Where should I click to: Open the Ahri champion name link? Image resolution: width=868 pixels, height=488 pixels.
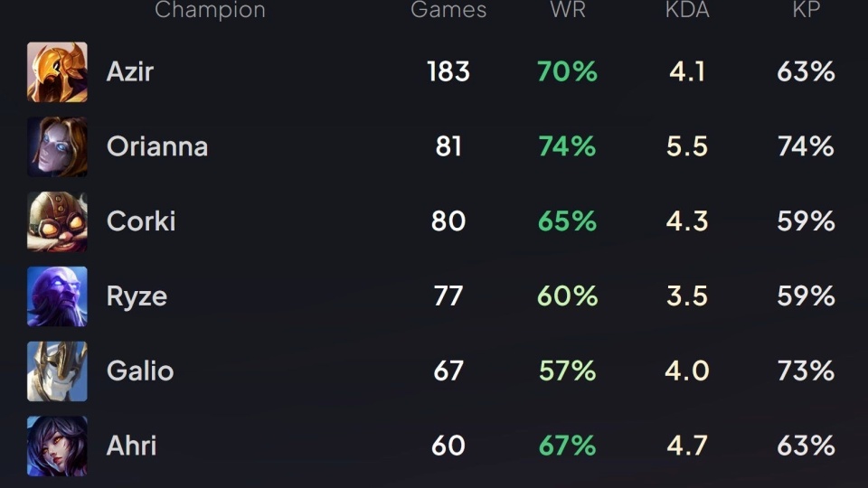(132, 446)
